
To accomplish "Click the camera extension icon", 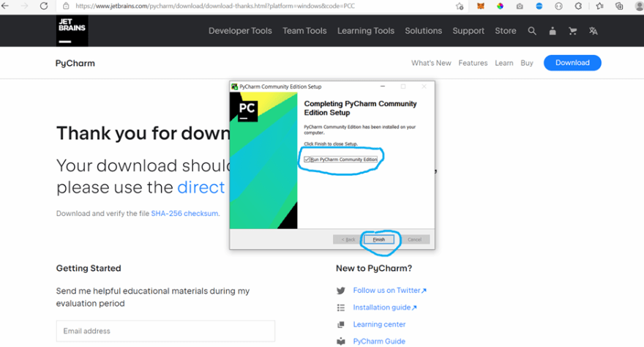I will pyautogui.click(x=520, y=6).
